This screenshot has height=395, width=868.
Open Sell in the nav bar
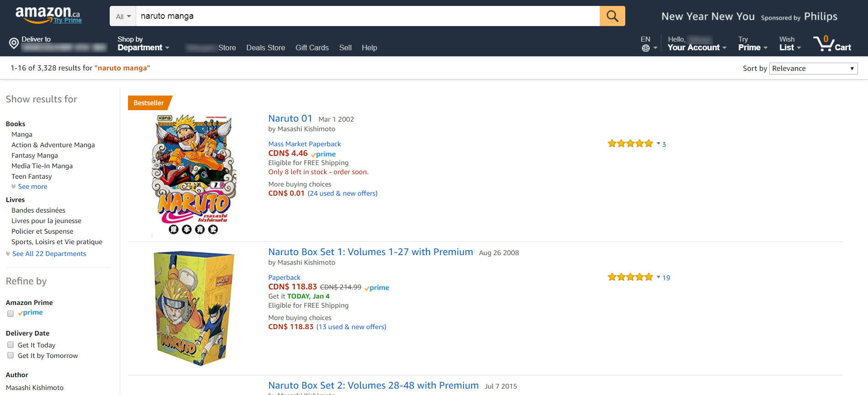coord(345,48)
